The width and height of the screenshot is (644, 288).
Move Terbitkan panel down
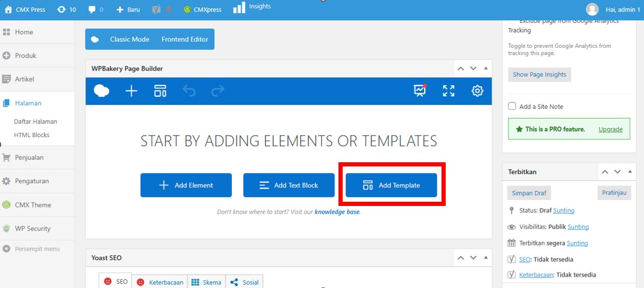click(x=617, y=172)
